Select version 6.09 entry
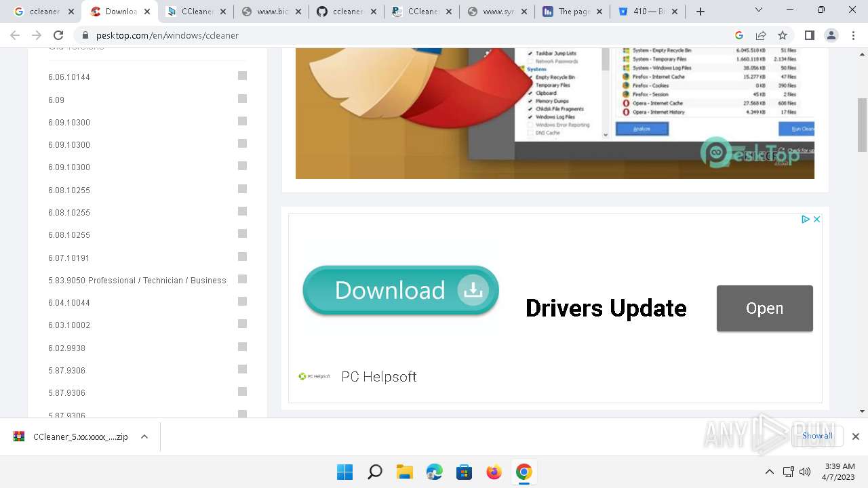Screen dimensions: 868x488 click(56, 100)
